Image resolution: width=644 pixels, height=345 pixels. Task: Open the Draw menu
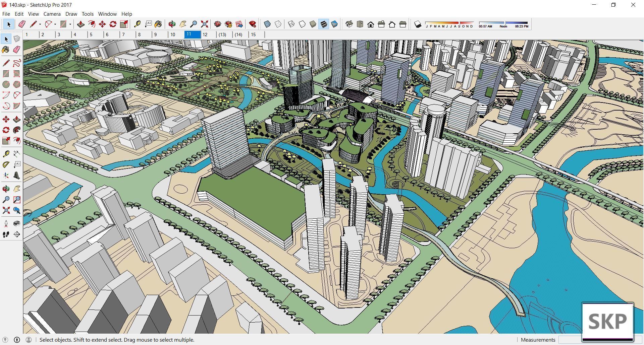[x=71, y=14]
